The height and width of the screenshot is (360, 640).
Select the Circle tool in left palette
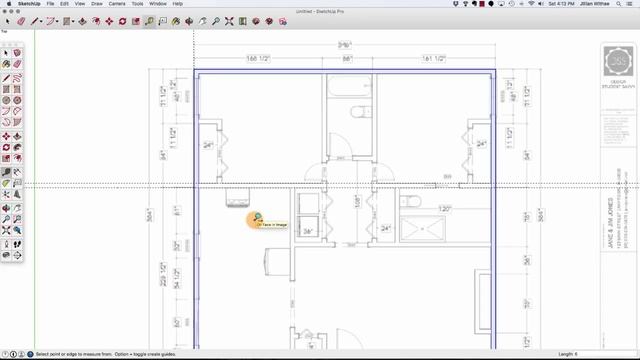pyautogui.click(x=6, y=100)
